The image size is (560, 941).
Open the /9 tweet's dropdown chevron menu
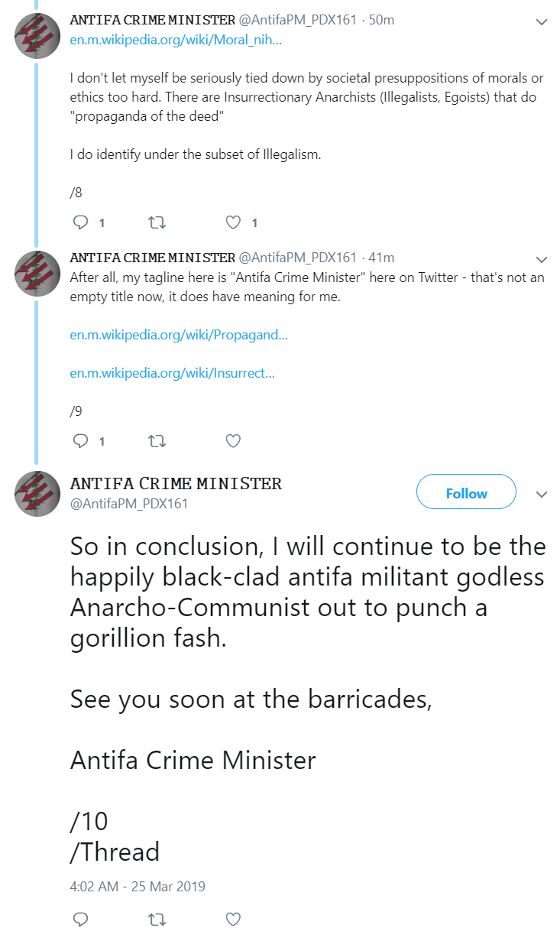click(x=542, y=259)
